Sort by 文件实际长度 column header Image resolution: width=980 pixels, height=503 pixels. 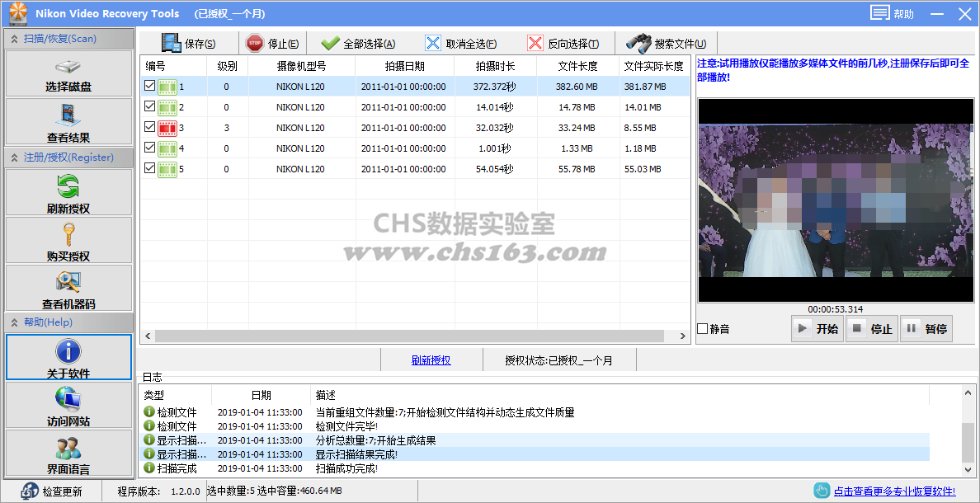tap(654, 66)
